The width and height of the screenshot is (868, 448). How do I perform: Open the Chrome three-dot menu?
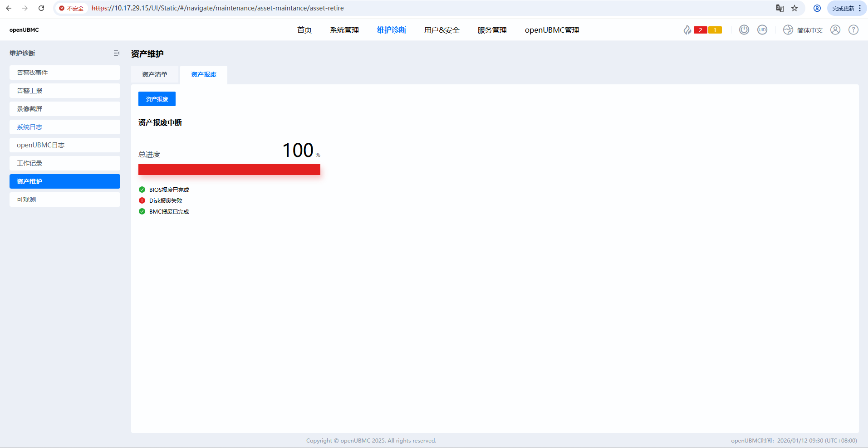point(861,8)
